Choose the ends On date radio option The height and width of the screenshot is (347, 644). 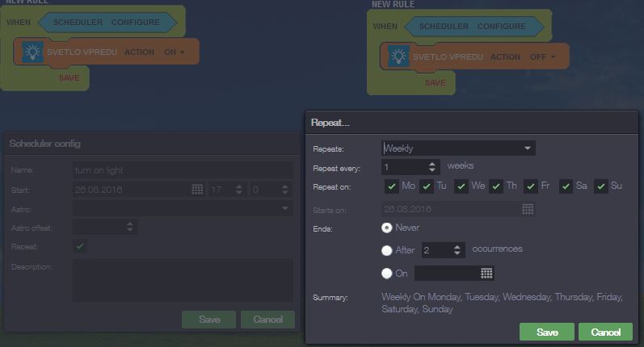coord(387,274)
